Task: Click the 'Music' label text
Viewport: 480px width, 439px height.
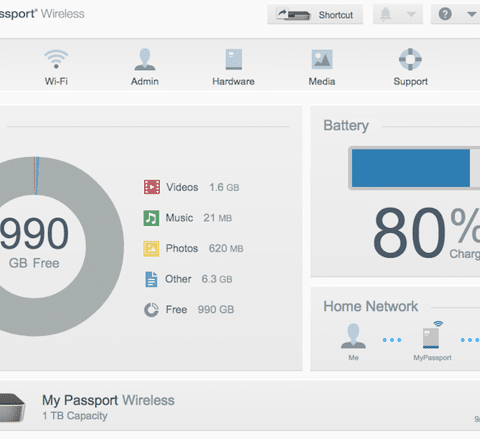Action: click(x=179, y=218)
